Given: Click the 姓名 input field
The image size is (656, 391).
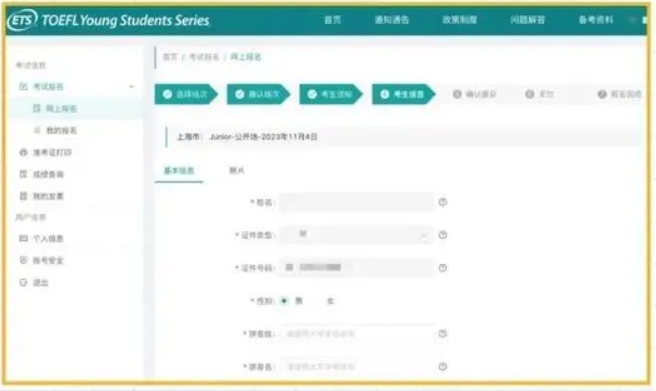Looking at the screenshot, I should [357, 202].
